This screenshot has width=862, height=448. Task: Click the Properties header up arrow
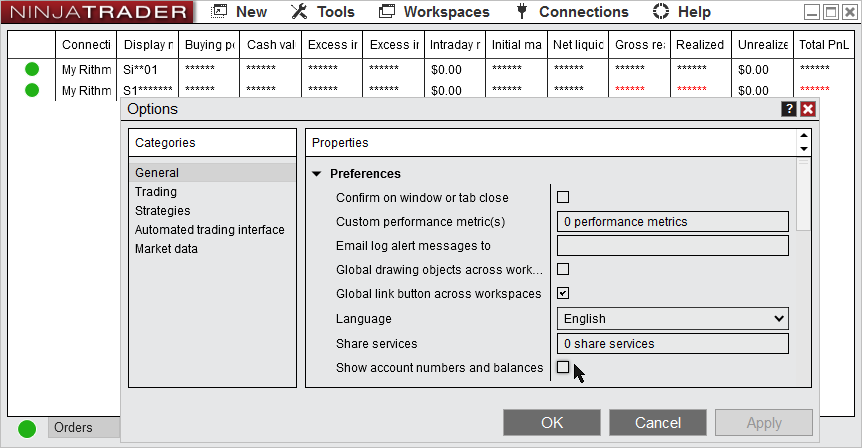point(804,135)
